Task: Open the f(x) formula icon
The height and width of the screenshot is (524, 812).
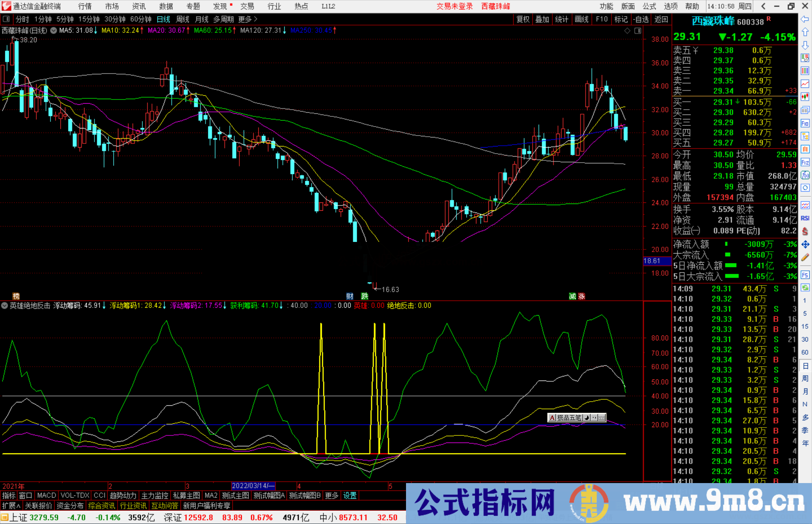Action: 805,175
